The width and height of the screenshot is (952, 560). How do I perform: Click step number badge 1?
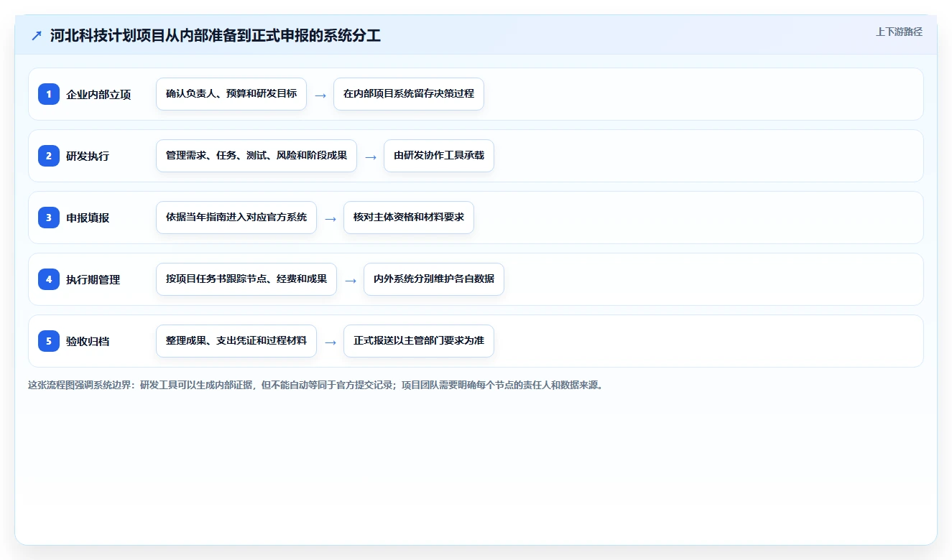pos(49,94)
